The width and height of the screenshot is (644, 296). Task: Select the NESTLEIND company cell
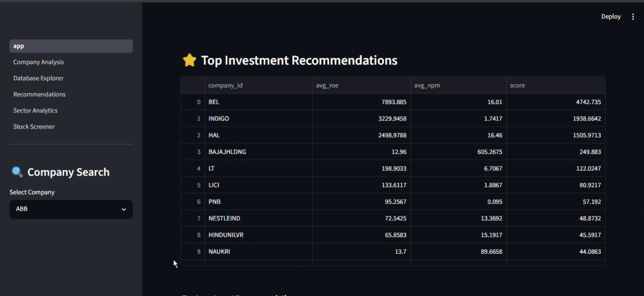[258, 218]
